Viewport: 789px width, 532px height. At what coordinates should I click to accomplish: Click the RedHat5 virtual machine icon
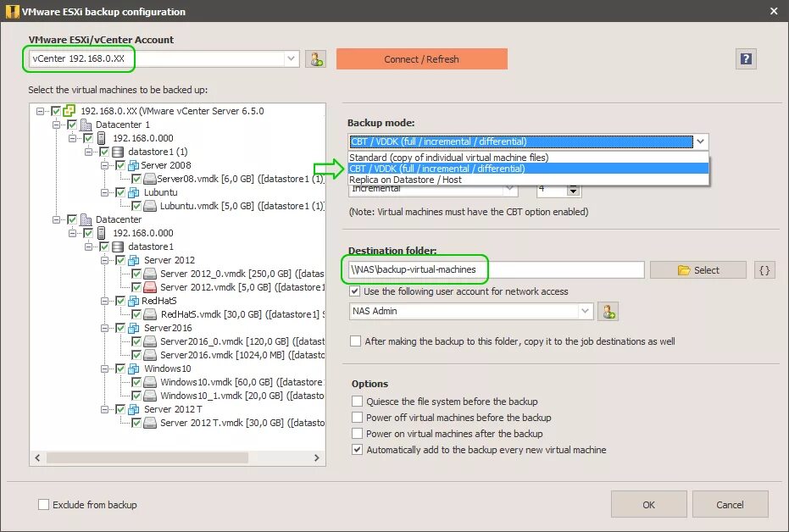(133, 301)
